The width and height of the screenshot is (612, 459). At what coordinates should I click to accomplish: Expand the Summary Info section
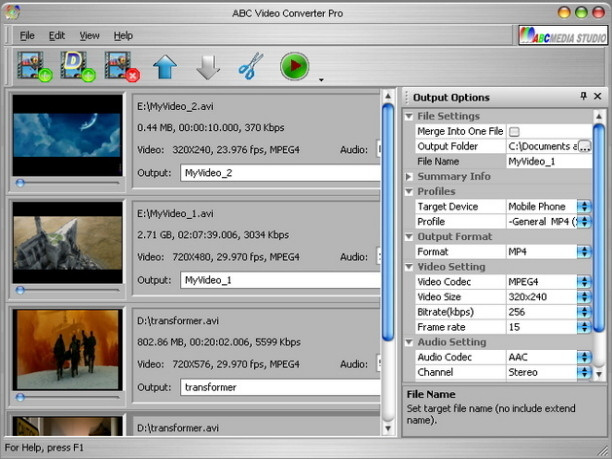tap(409, 176)
